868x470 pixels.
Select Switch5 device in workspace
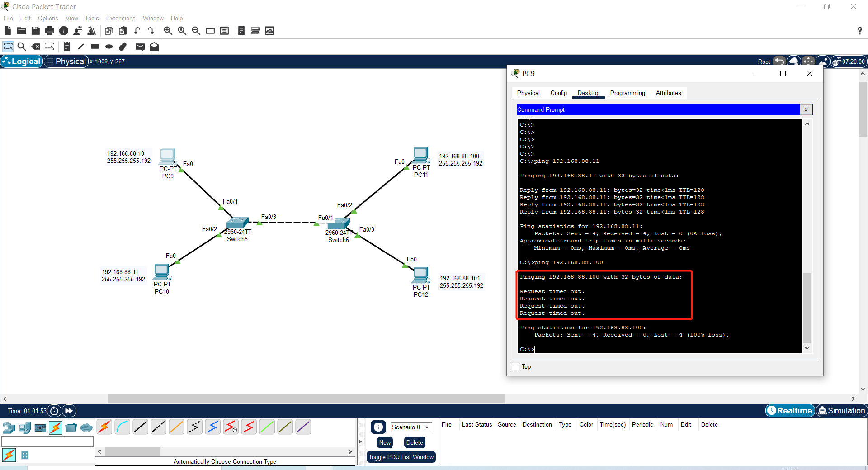(237, 223)
